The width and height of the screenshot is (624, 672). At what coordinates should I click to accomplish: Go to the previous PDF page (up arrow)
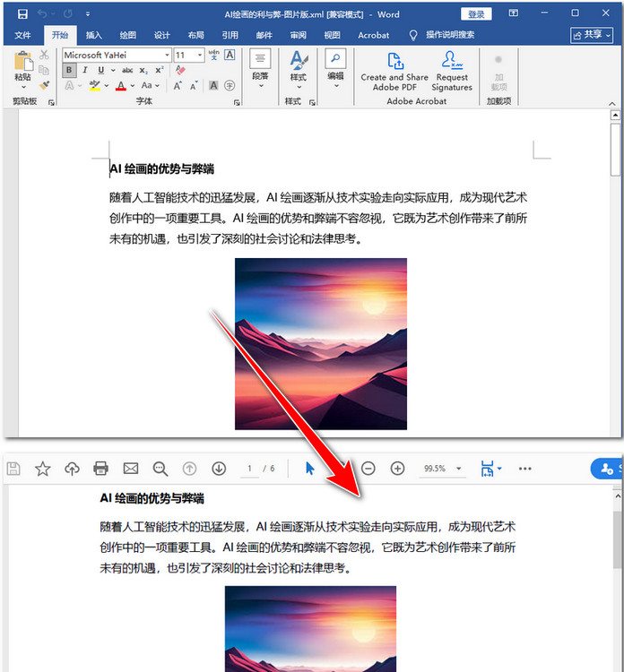tap(189, 469)
